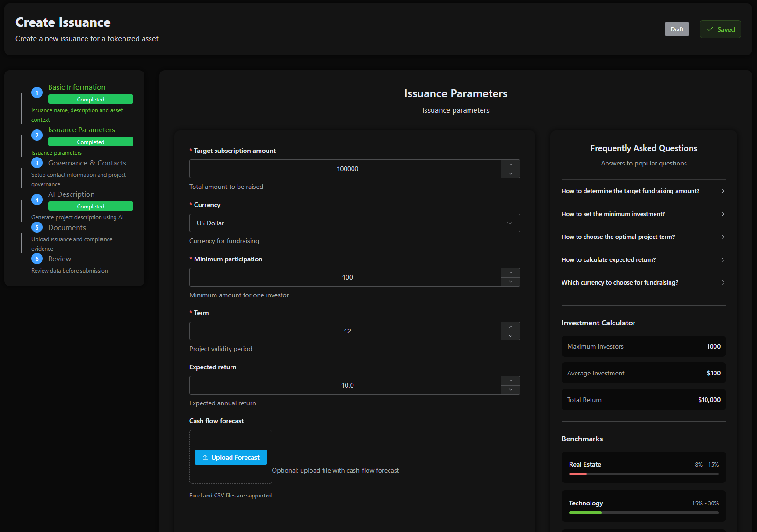This screenshot has width=757, height=532.
Task: Click step 1 circle icon for Basic Information
Action: pos(37,93)
